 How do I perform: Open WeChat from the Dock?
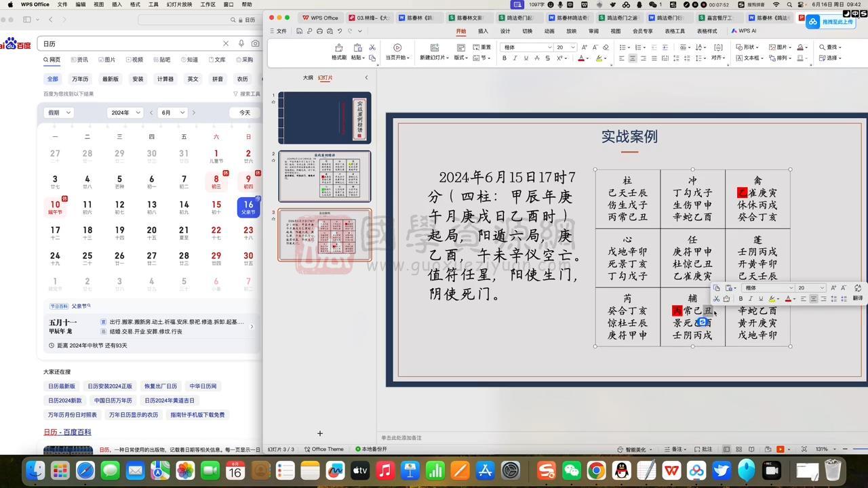tap(572, 470)
